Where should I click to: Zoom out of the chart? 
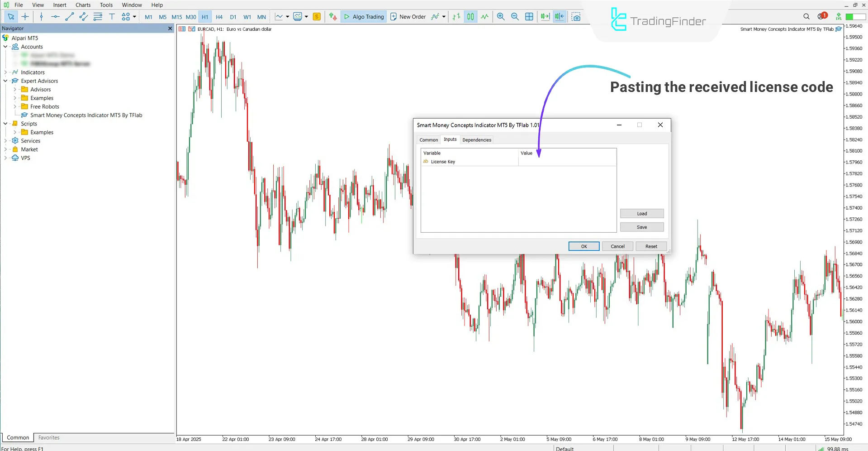515,17
